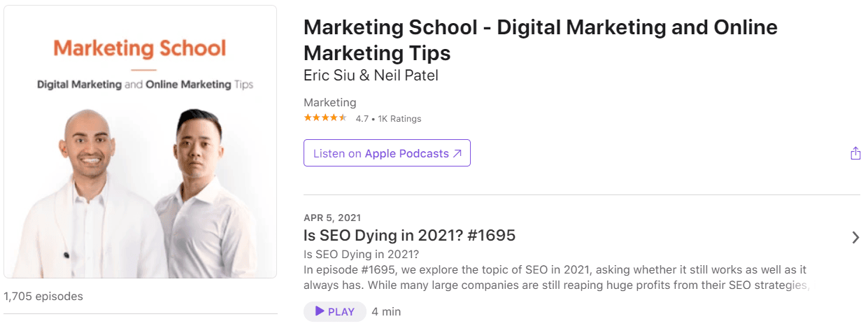The height and width of the screenshot is (326, 868).
Task: Click the orange 'Marketing School' text in artwork
Action: (x=140, y=48)
